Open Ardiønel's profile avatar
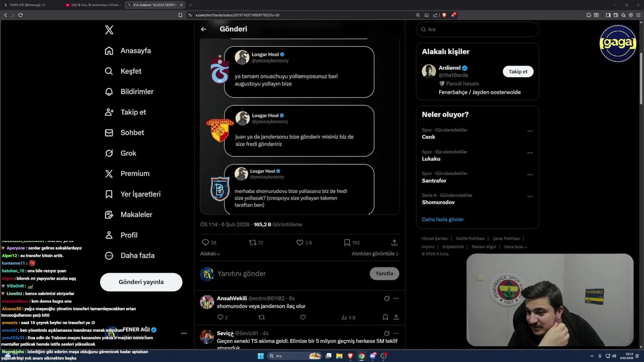 pos(429,71)
